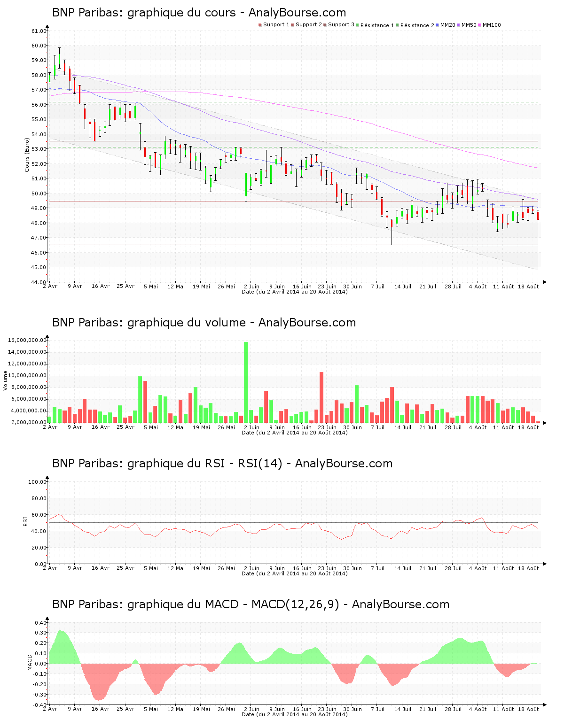Click the date range caption under the price chart

pos(295,292)
